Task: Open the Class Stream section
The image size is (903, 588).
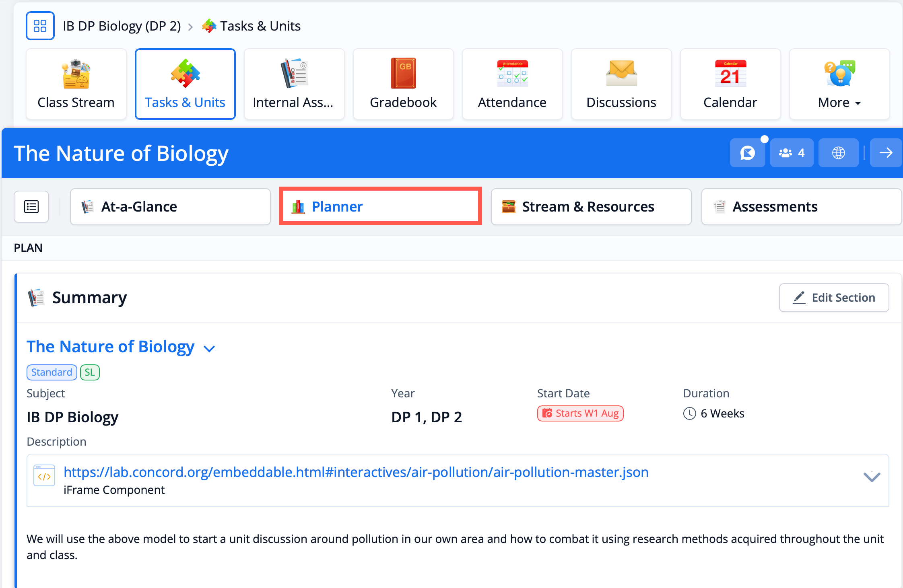Action: coord(76,84)
